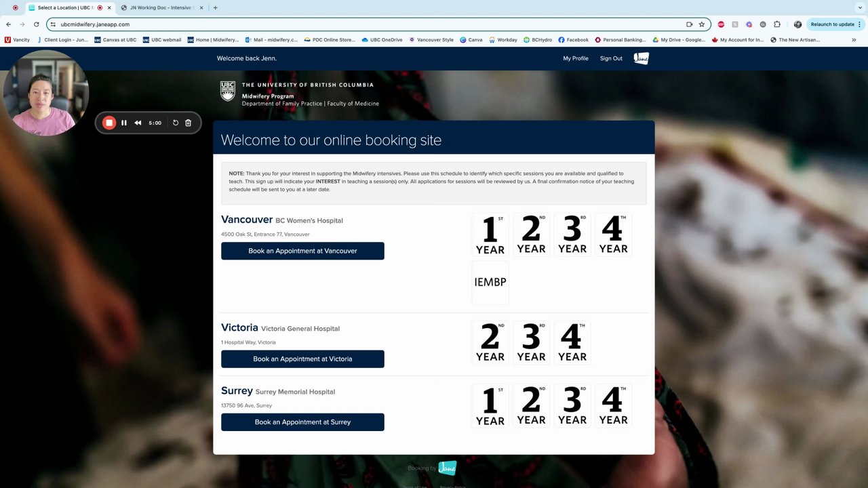Book an Appointment at Surrey
868x488 pixels.
click(x=302, y=422)
